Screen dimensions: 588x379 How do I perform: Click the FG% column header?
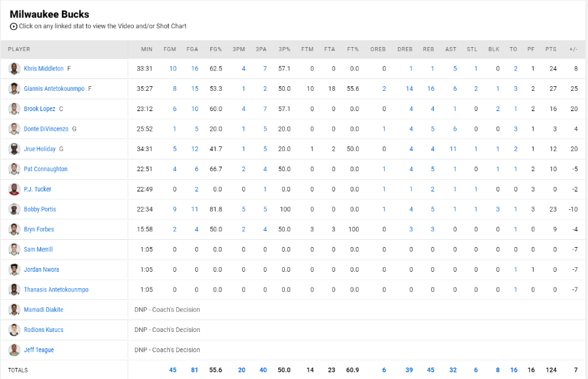216,49
